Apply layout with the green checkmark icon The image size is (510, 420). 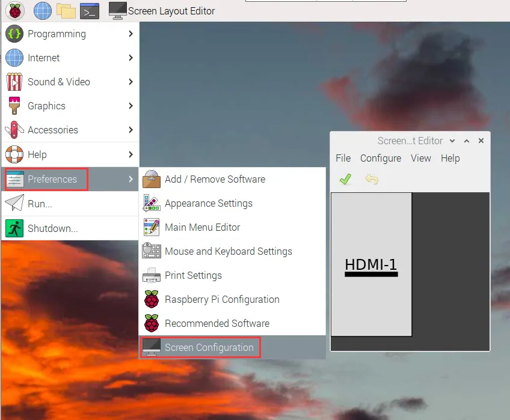345,179
